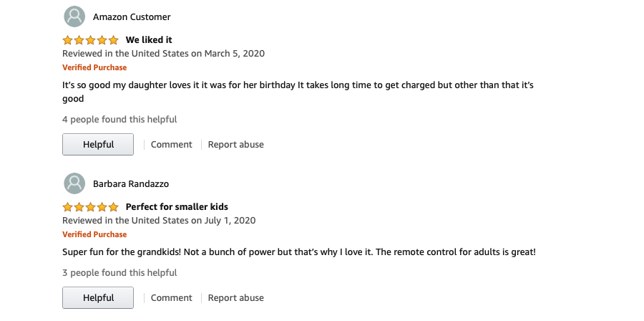This screenshot has width=644, height=321.
Task: Mark Barbara Randazzo's review as Helpful
Action: click(x=98, y=297)
